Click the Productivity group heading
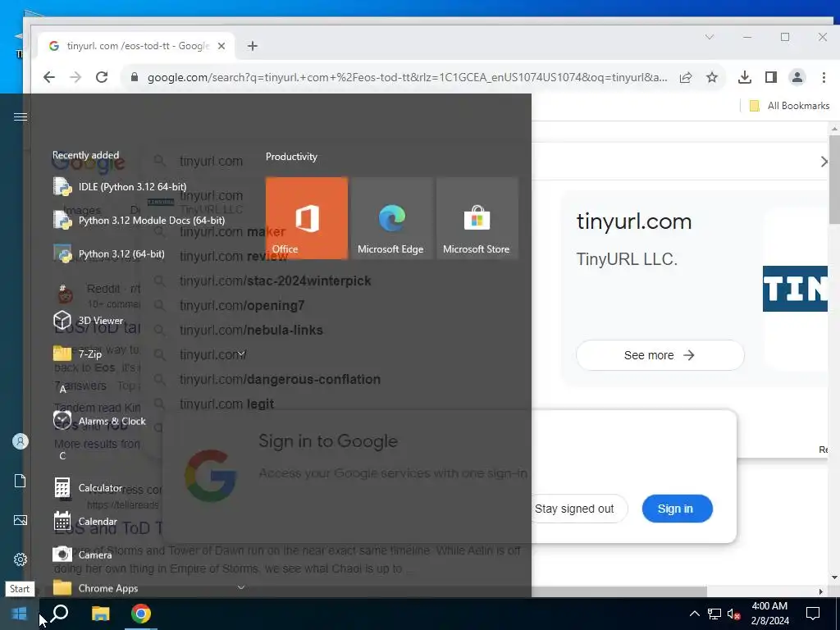Image resolution: width=840 pixels, height=630 pixels. tap(291, 157)
